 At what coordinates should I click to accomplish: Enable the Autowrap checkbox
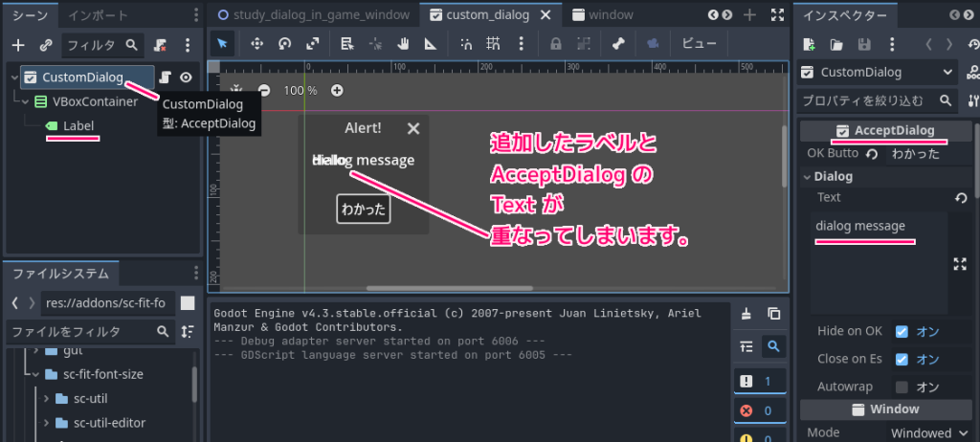(902, 387)
